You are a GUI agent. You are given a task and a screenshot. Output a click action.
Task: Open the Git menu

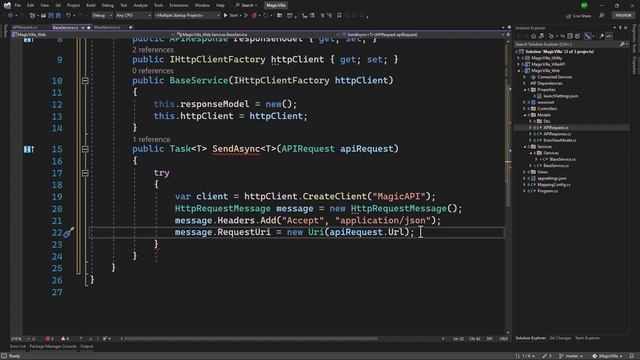[58, 5]
